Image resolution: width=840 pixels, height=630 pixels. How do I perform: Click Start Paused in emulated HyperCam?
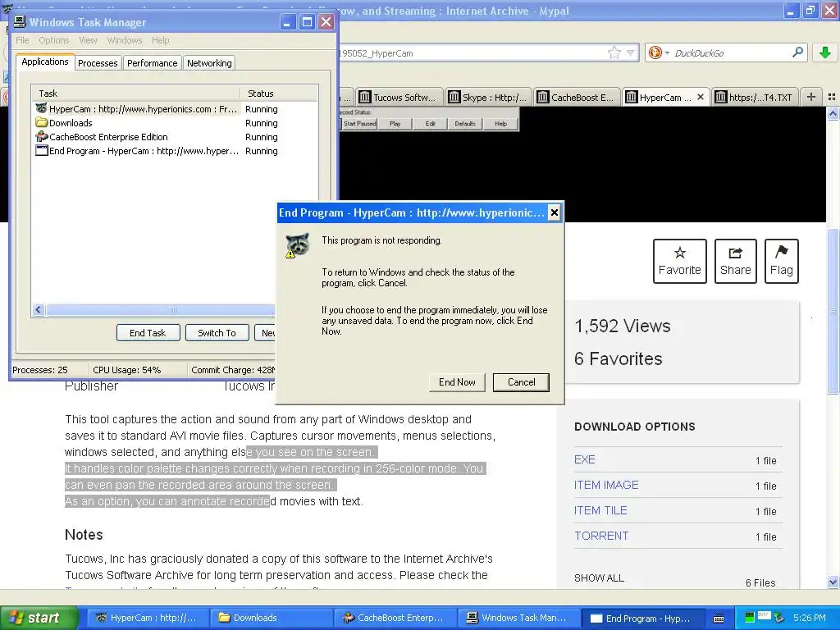[359, 124]
